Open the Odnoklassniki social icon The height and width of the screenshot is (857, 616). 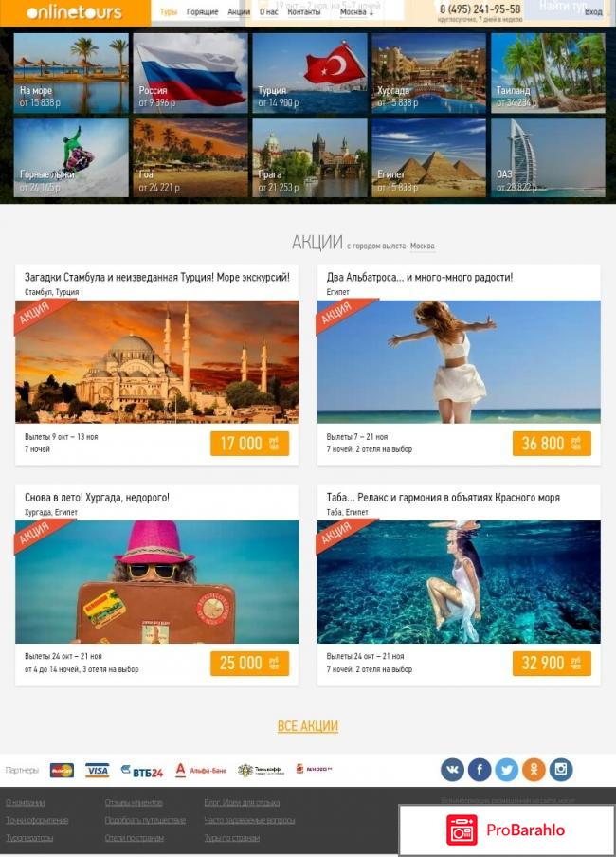coord(534,770)
